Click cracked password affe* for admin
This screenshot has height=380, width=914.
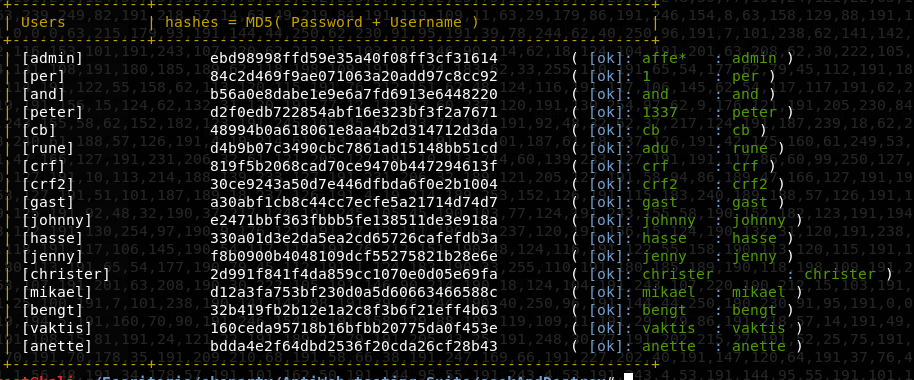(x=665, y=58)
